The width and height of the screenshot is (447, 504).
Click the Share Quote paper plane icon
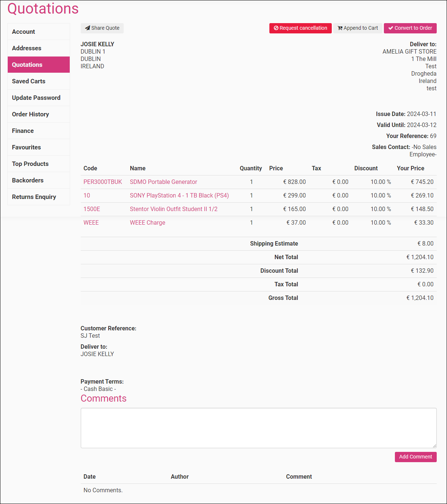(87, 28)
